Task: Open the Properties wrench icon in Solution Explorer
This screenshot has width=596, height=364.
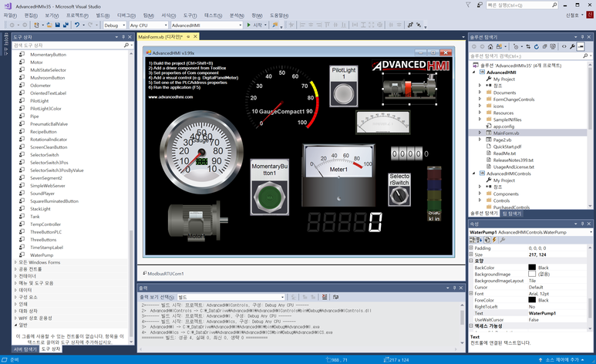Action: [571, 46]
